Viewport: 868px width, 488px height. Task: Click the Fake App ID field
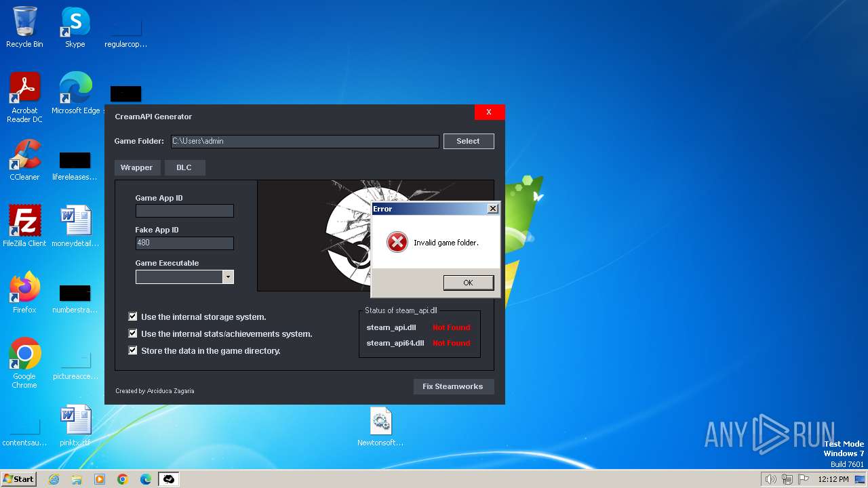184,243
